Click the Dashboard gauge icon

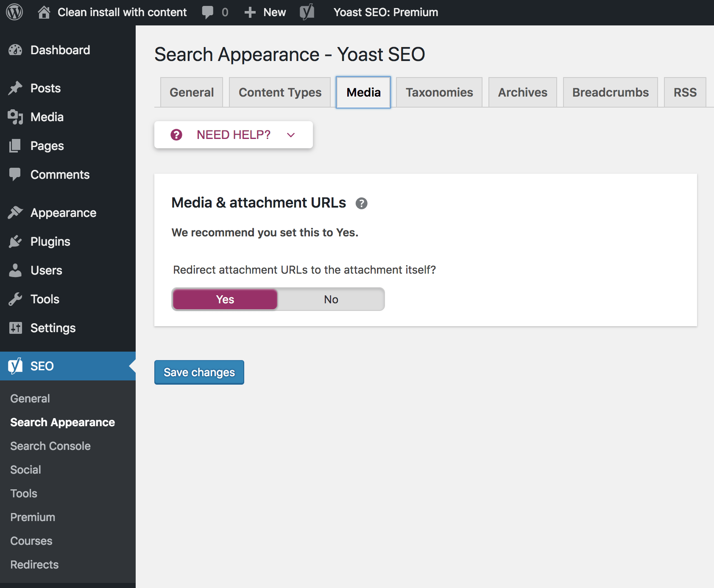(15, 50)
